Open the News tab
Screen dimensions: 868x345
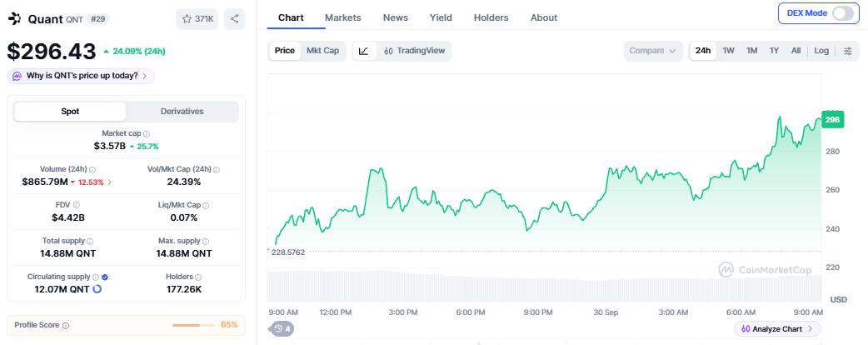395,17
